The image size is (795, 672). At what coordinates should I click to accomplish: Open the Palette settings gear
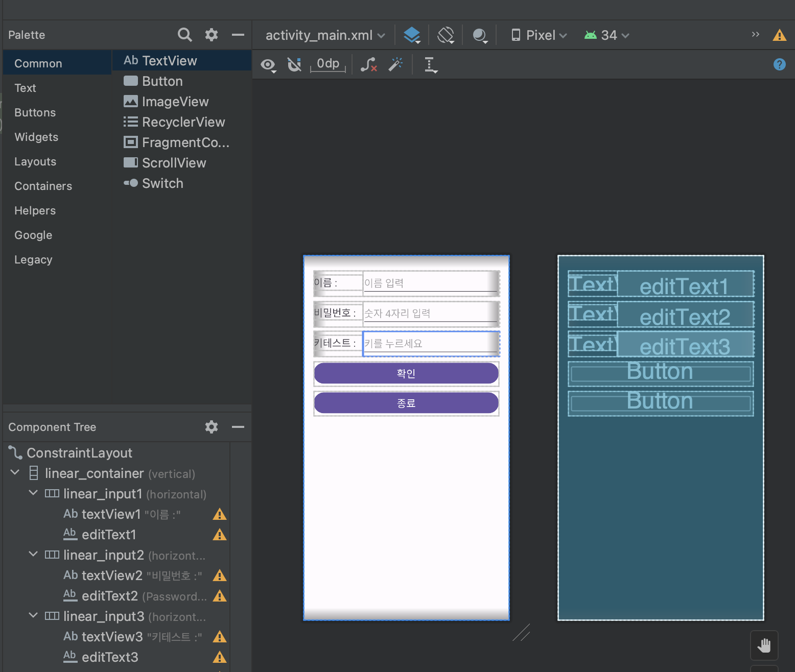click(212, 35)
